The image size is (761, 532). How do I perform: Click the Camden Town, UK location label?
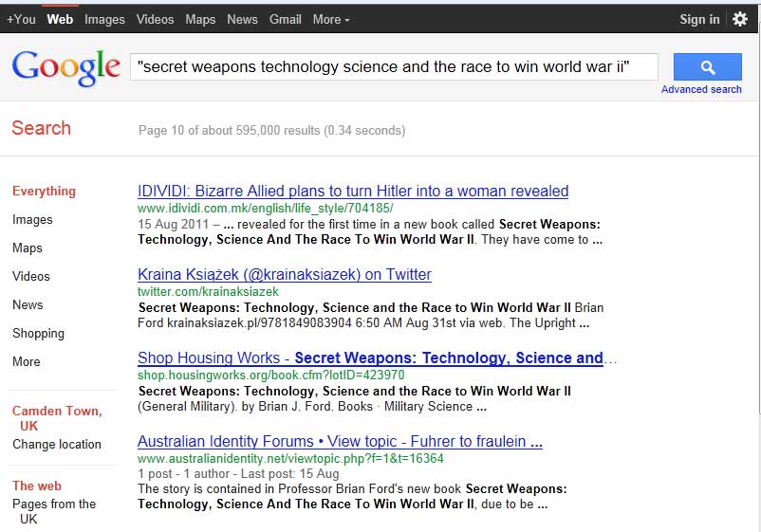point(57,418)
